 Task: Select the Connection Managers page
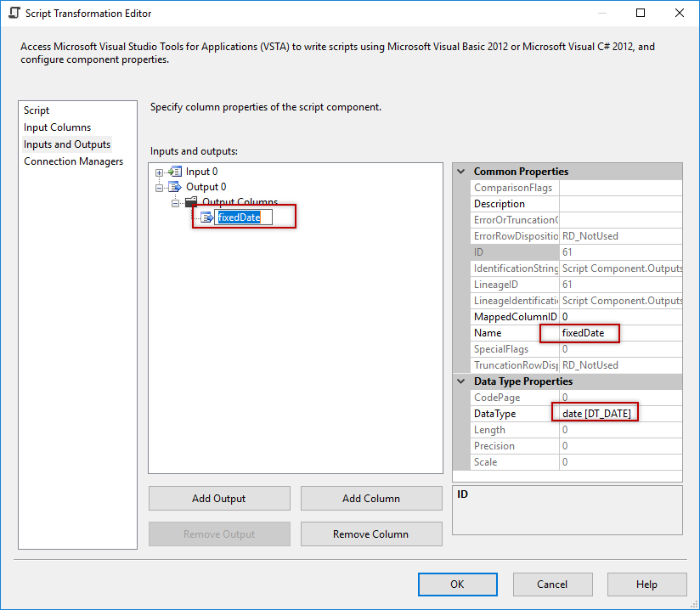(x=73, y=161)
